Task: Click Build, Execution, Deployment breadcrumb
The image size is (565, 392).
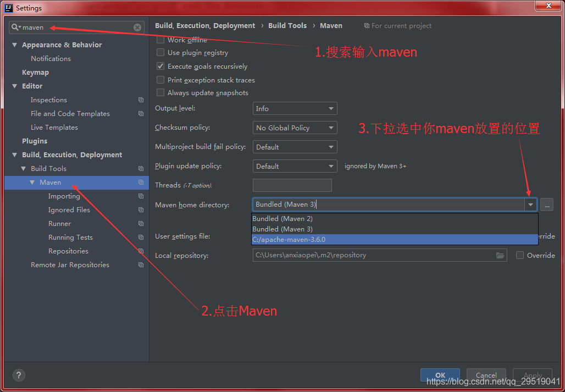Action: tap(205, 26)
